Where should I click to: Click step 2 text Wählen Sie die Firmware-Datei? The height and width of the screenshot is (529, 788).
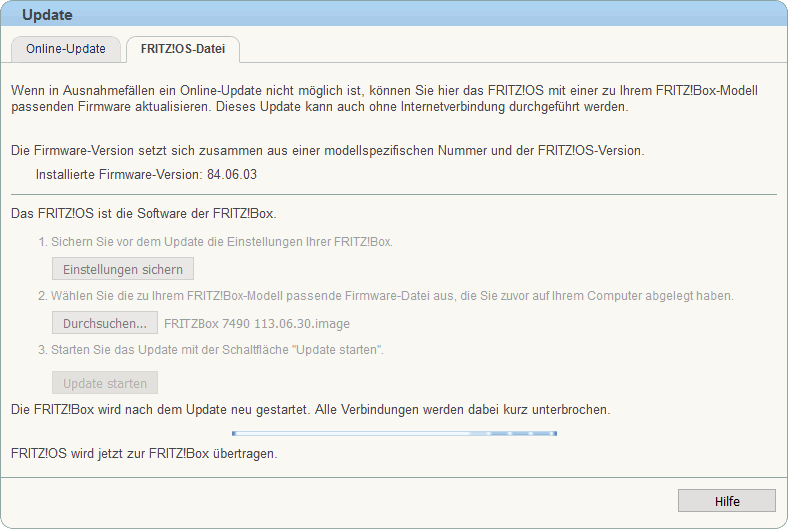click(x=386, y=296)
